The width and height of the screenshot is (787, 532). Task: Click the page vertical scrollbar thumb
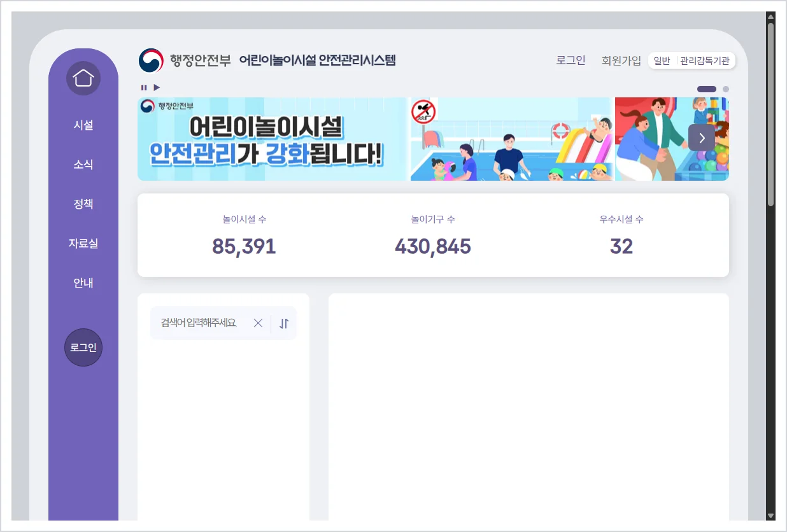770,115
